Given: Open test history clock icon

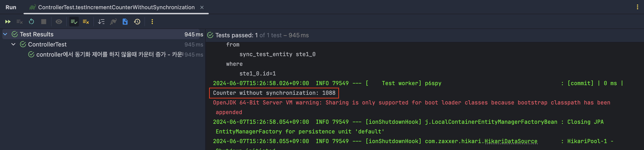Looking at the screenshot, I should (x=137, y=22).
